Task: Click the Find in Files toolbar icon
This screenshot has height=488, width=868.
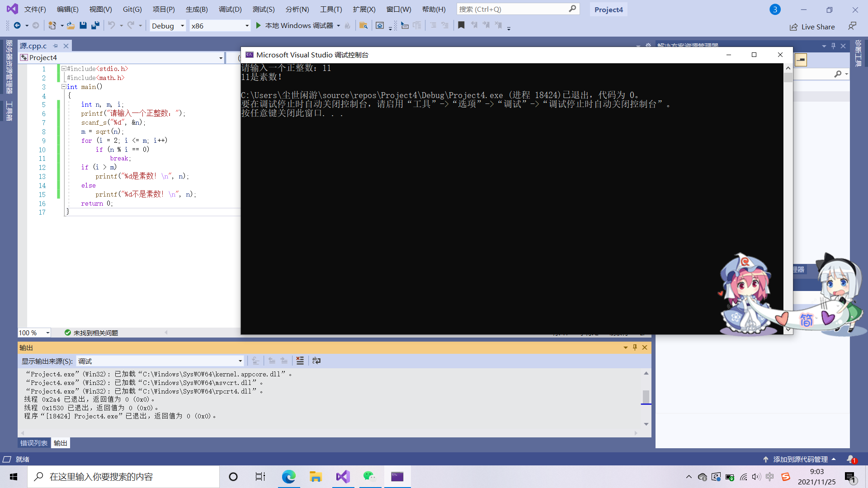Action: click(x=363, y=26)
